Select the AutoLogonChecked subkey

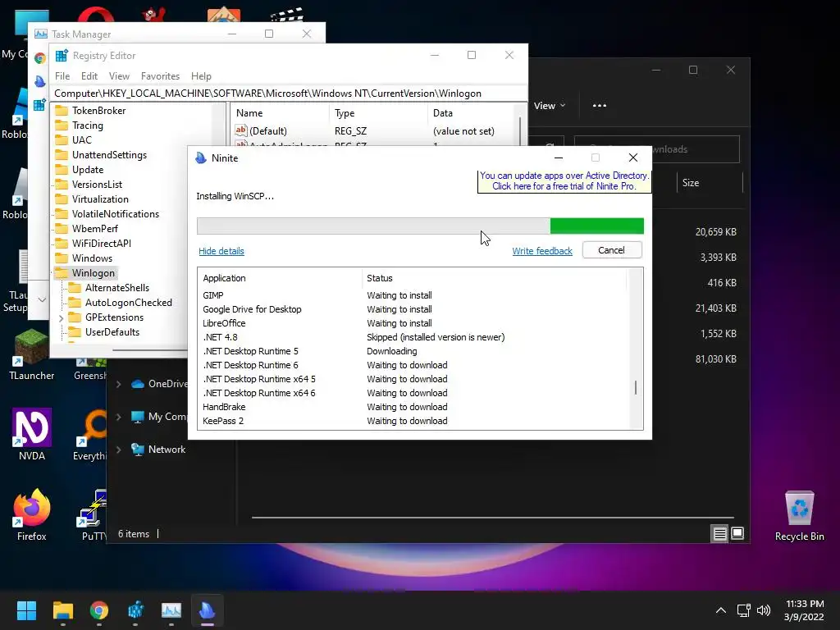coord(129,303)
